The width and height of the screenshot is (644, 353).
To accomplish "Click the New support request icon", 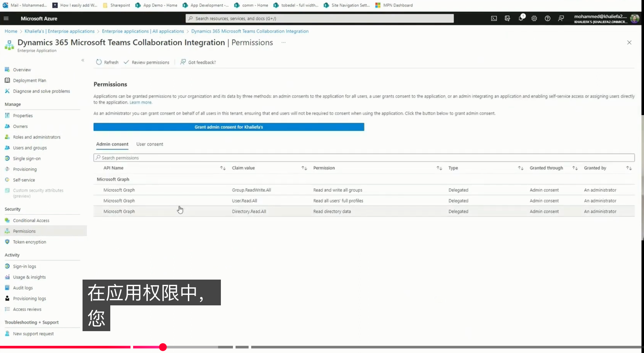I will point(7,334).
